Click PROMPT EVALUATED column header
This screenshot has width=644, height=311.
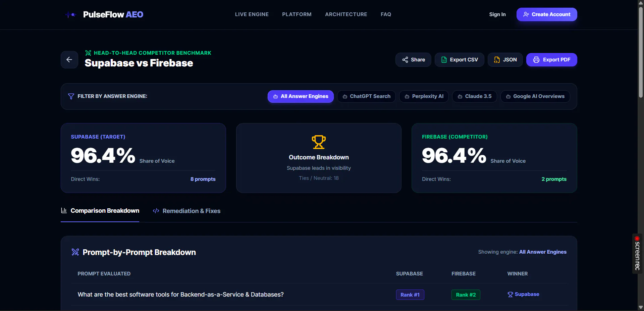[x=104, y=274]
